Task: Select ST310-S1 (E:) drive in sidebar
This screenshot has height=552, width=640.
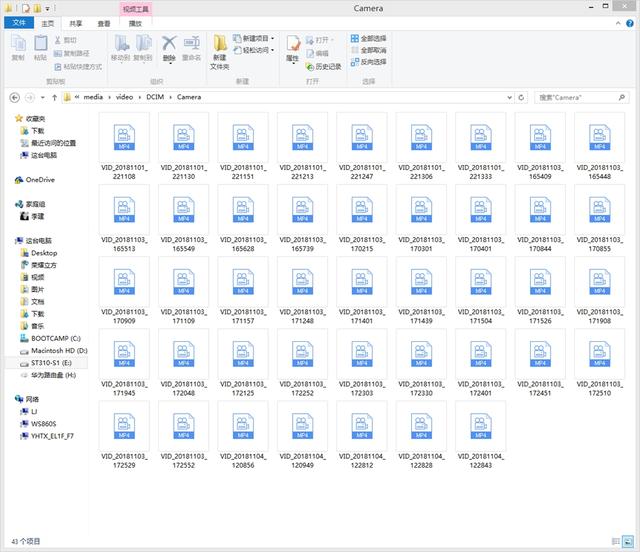Action: pyautogui.click(x=46, y=363)
